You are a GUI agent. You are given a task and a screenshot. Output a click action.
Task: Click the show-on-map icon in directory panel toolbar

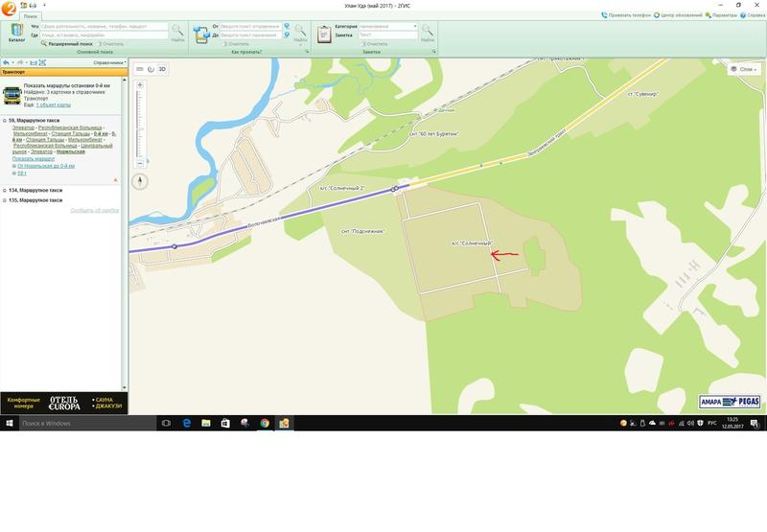(x=42, y=62)
